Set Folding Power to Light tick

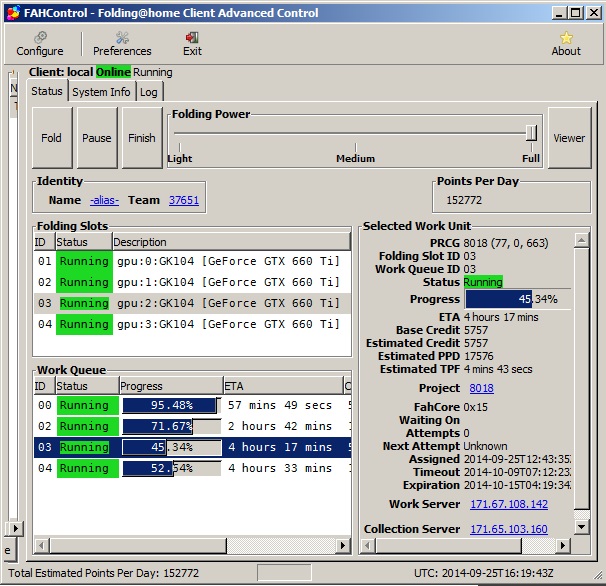[x=180, y=147]
